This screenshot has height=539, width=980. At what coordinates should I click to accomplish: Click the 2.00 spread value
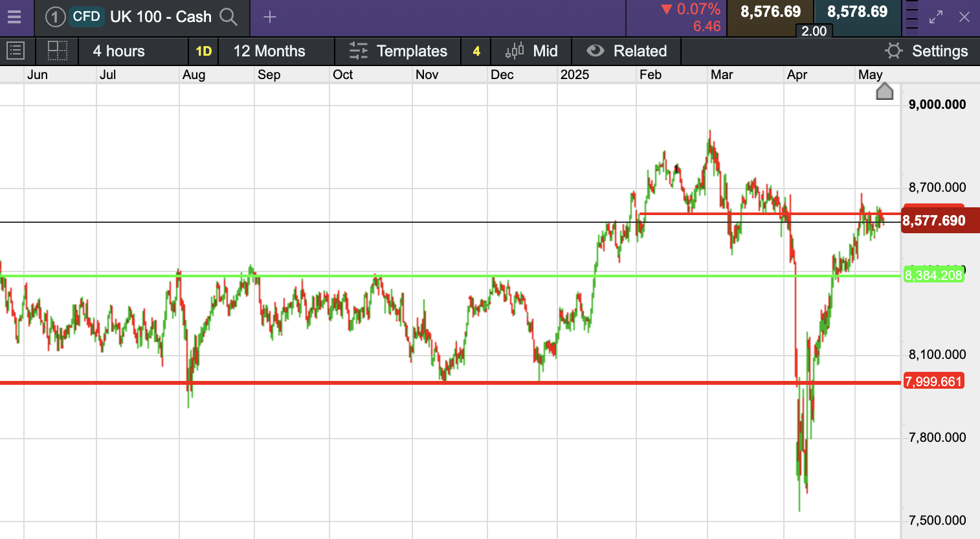pyautogui.click(x=814, y=31)
